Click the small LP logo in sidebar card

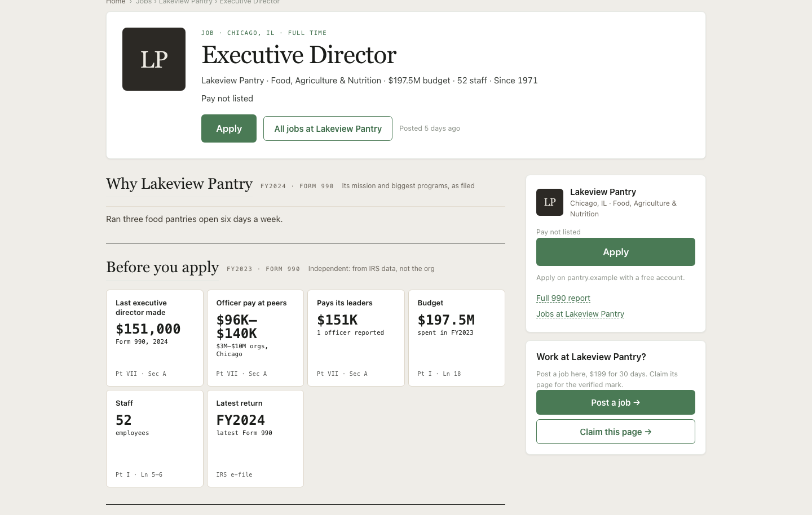point(550,202)
